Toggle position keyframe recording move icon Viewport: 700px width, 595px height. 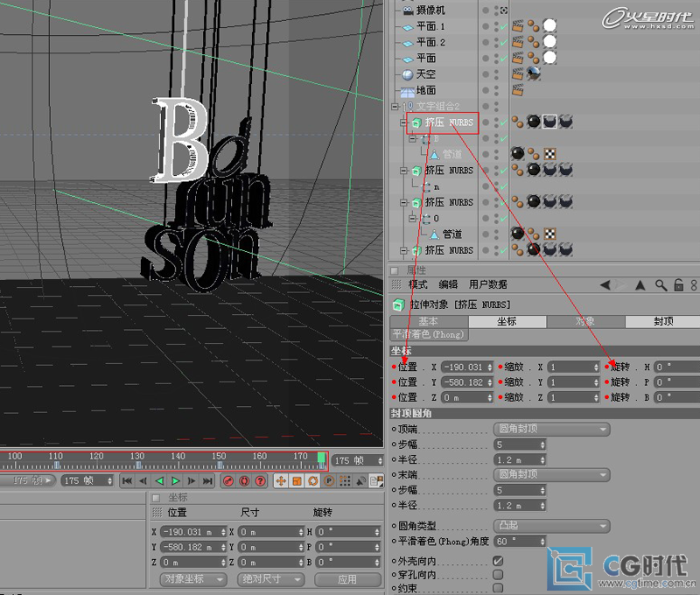[281, 480]
